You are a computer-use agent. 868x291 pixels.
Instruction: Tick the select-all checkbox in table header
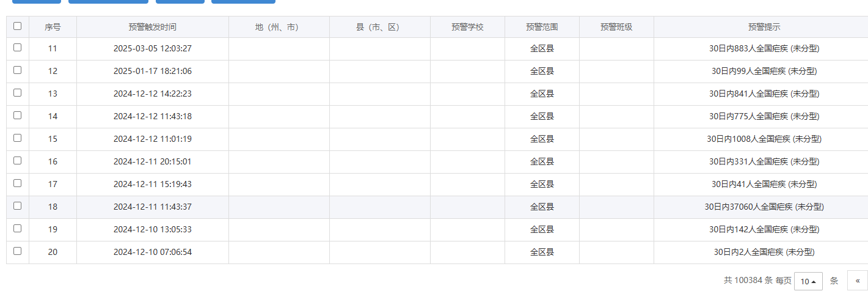[x=17, y=26]
